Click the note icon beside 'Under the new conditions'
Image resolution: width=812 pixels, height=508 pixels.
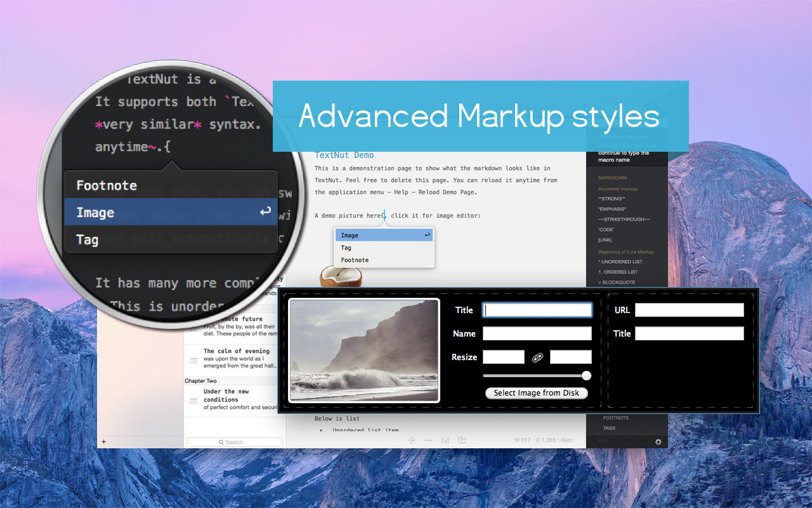click(x=193, y=401)
